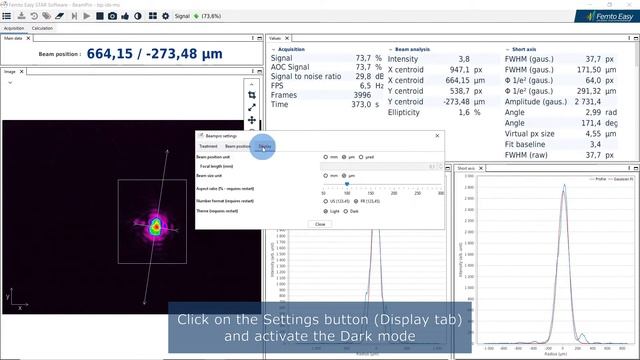Switch to the Acquisition tab
The height and width of the screenshot is (360, 640).
pyautogui.click(x=14, y=28)
